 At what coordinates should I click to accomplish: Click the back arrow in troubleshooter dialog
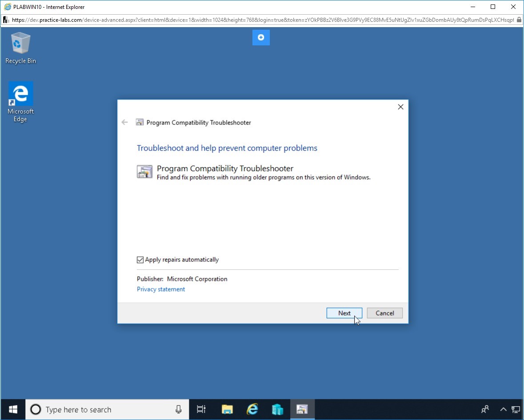(124, 122)
